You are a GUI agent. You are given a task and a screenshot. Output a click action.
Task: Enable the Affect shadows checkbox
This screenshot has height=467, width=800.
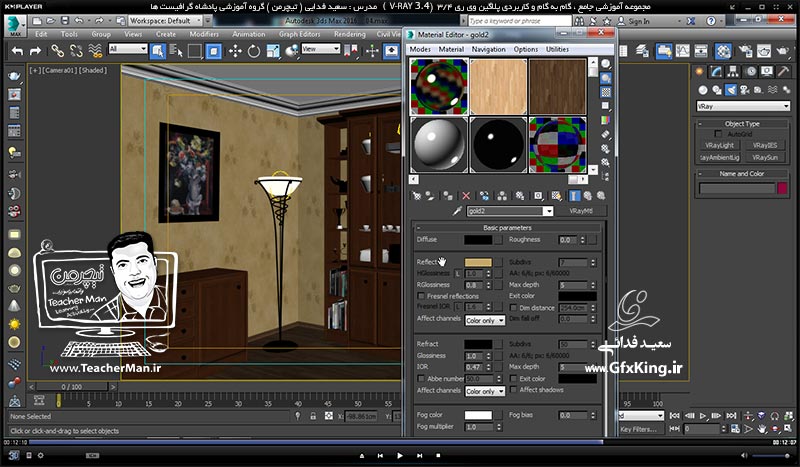(513, 390)
